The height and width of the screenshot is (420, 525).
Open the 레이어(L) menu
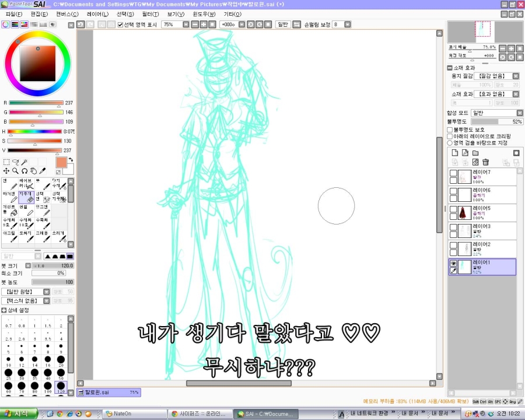click(x=98, y=14)
